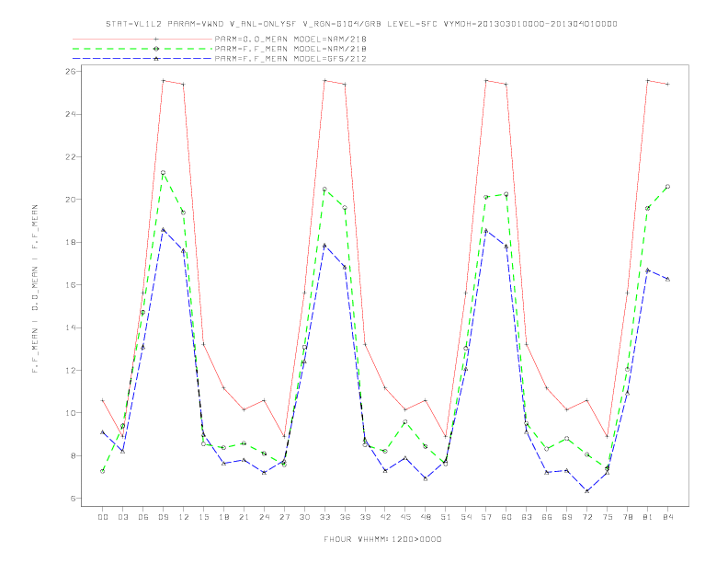Click the x-axis label FHOUR VHHMM:1200>0000
Screen dimensions: 728x563
coord(382,539)
